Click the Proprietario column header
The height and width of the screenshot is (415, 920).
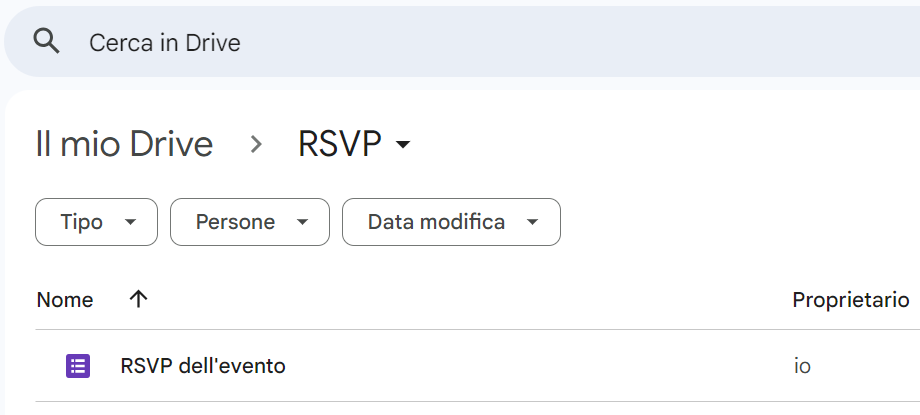pyautogui.click(x=850, y=300)
